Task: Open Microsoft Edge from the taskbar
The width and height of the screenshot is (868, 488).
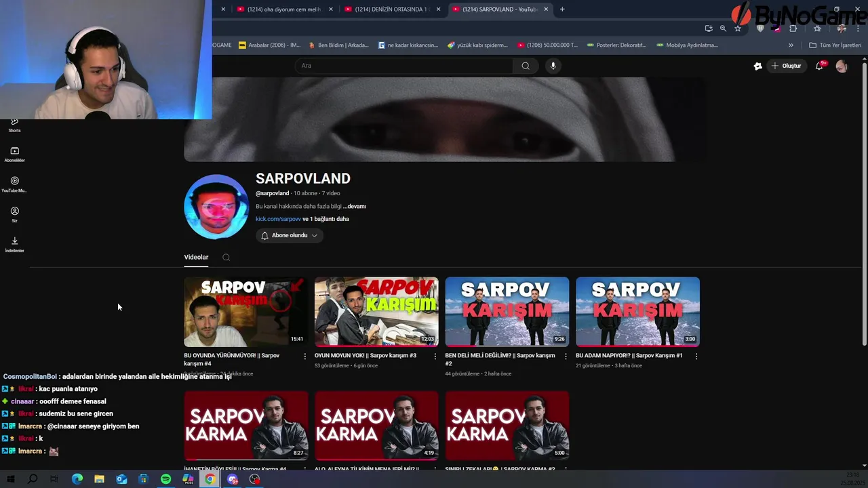Action: point(77,479)
